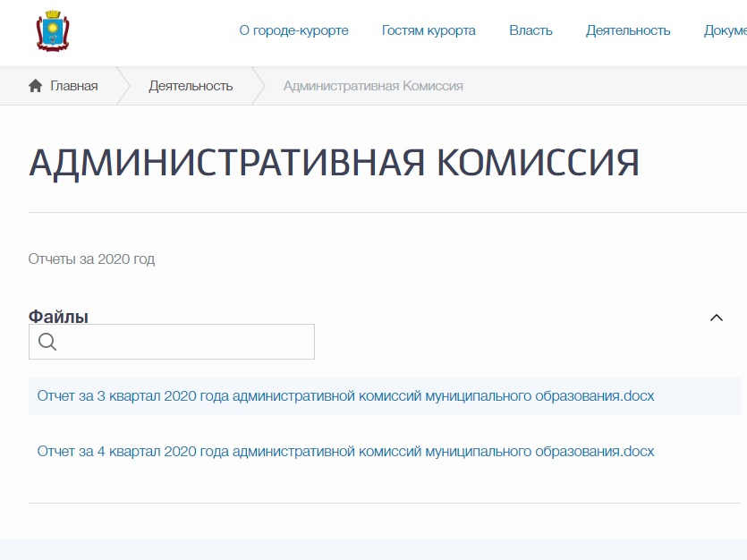Click the Отчеты за 2020 год text
This screenshot has width=747, height=560.
(x=91, y=259)
